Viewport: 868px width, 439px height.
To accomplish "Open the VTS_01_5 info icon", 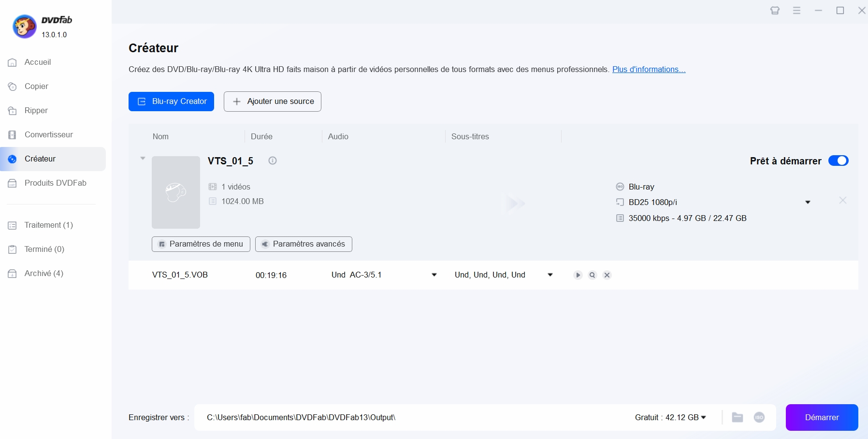I will [x=273, y=161].
